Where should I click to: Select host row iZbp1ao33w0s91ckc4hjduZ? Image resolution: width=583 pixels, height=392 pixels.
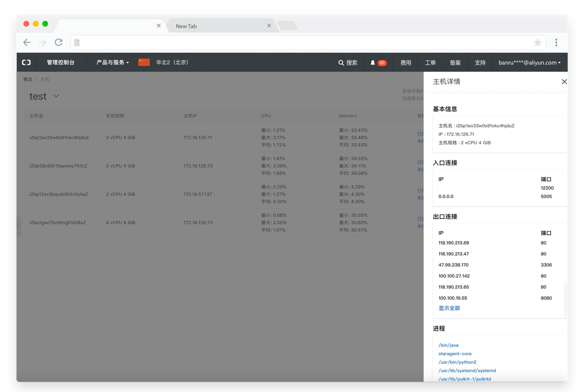(223, 138)
